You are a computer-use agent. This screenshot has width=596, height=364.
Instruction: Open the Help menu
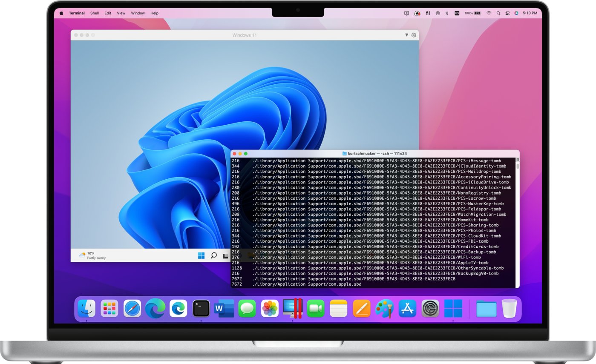click(x=154, y=13)
